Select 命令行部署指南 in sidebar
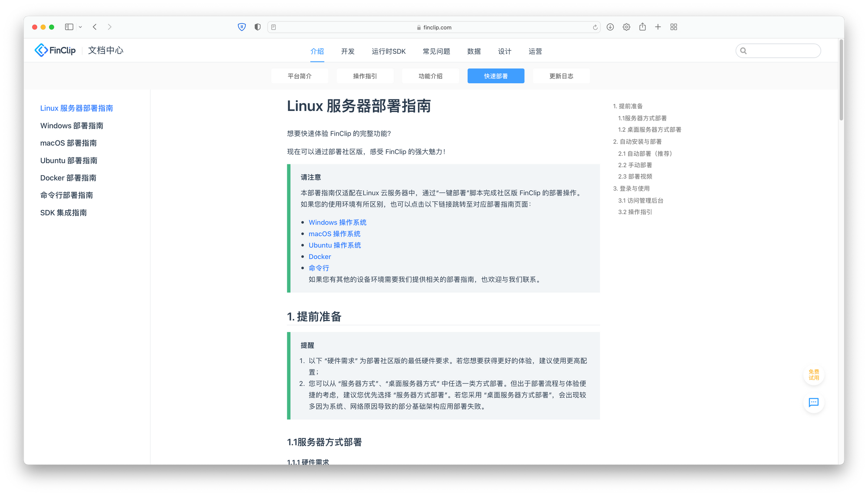The image size is (868, 496). (x=66, y=195)
